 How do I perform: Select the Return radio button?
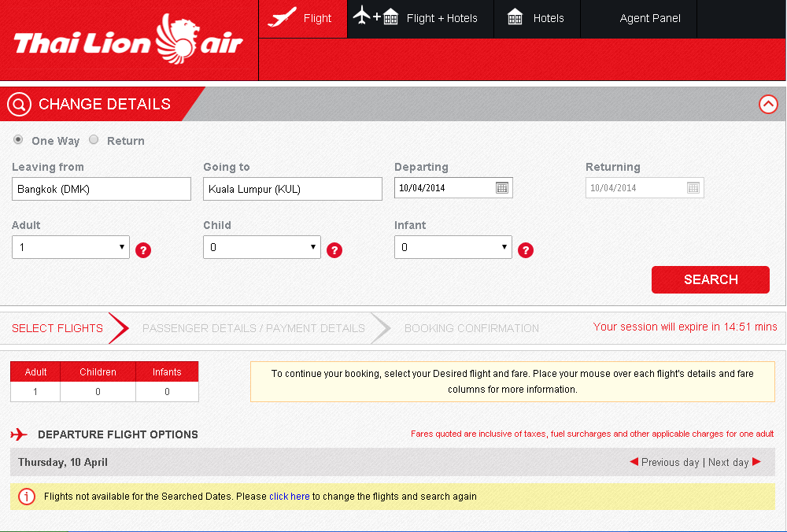(94, 139)
